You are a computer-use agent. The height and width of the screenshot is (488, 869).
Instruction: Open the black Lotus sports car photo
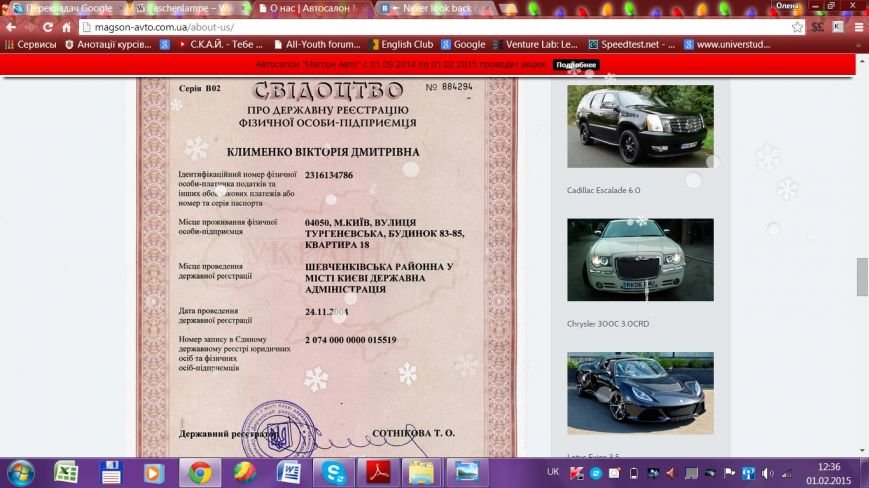coord(640,393)
